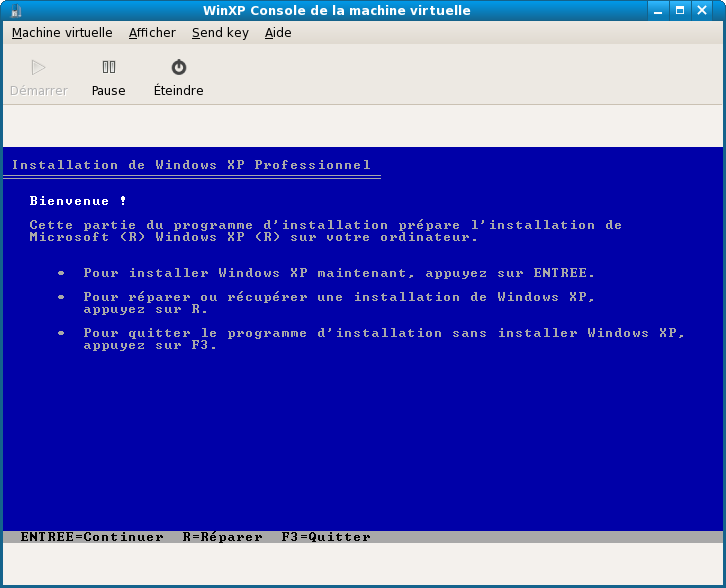Screen dimensions: 726x588
Task: Open the Aide menu
Action: [x=278, y=33]
